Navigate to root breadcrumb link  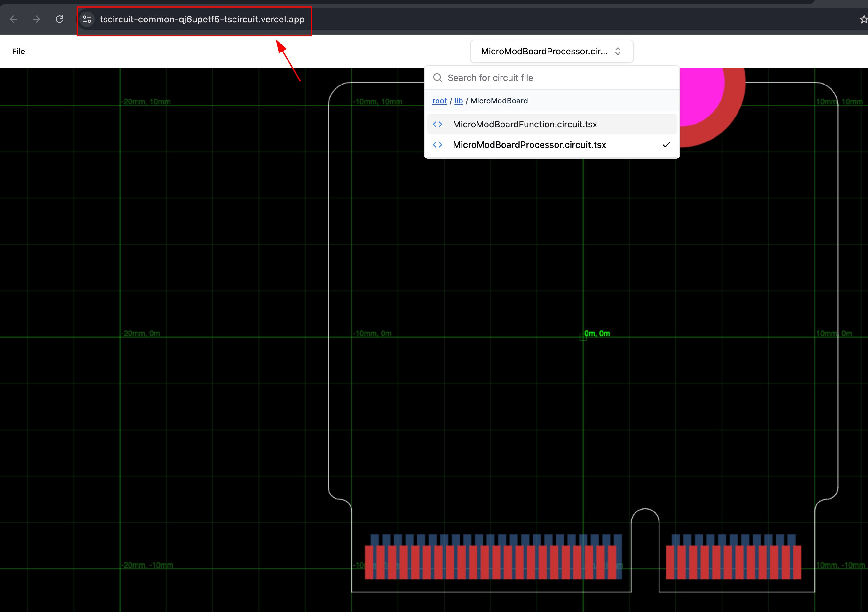(439, 101)
